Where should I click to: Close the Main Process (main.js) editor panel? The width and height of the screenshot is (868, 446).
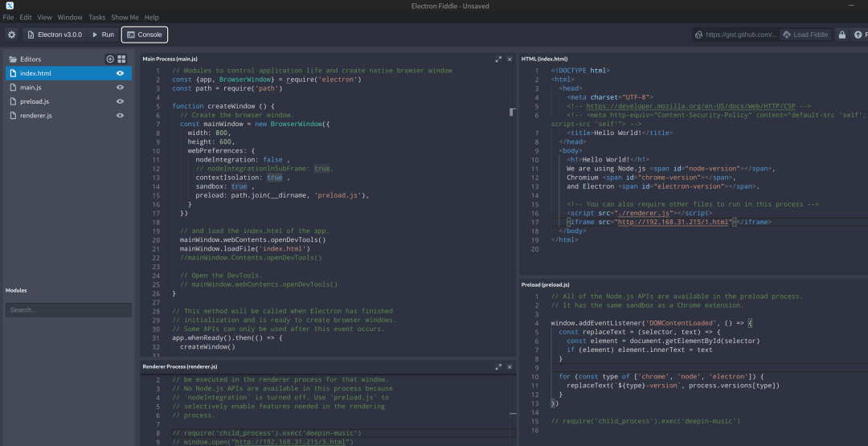[x=510, y=59]
